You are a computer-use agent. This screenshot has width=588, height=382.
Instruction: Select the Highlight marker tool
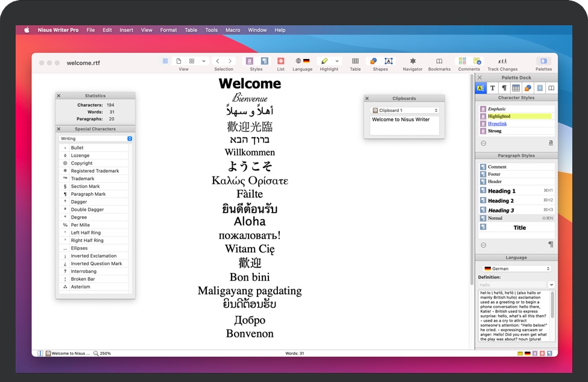(x=324, y=61)
